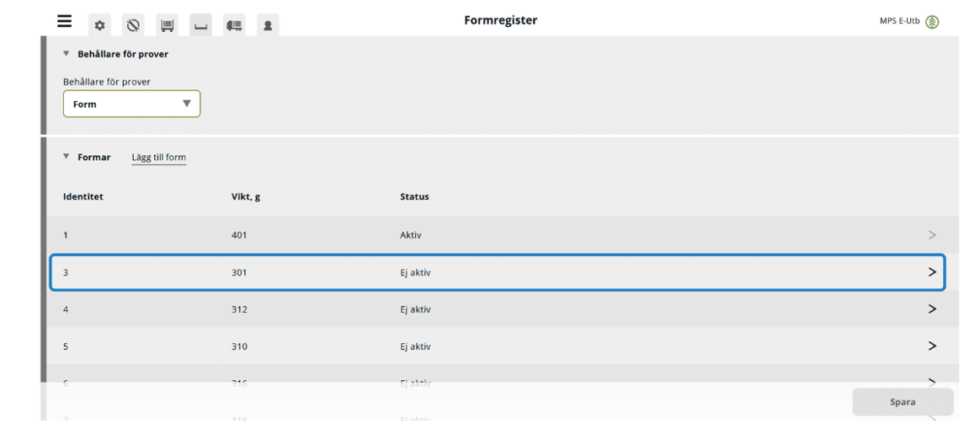Image resolution: width=980 pixels, height=445 pixels.
Task: Open details arrow for form 4
Action: coord(932,308)
